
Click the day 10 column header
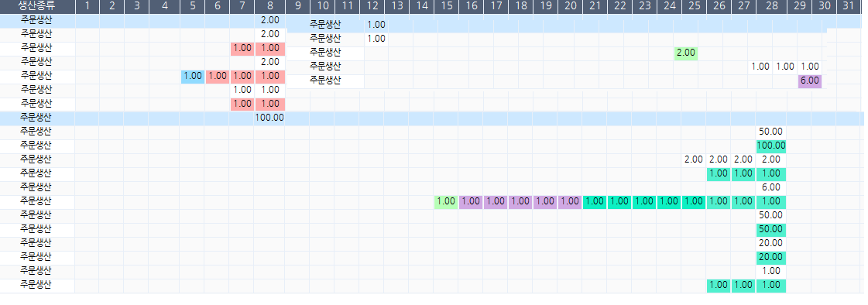pyautogui.click(x=323, y=7)
